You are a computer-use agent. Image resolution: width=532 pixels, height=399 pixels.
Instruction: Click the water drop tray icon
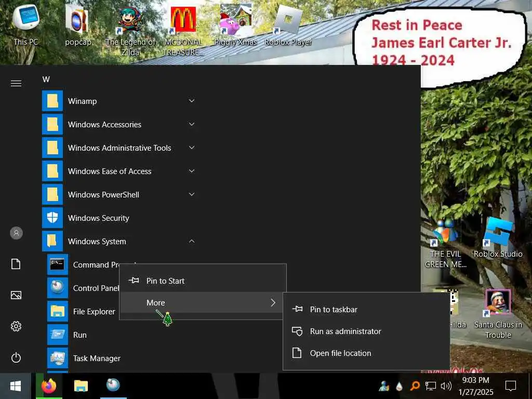400,386
